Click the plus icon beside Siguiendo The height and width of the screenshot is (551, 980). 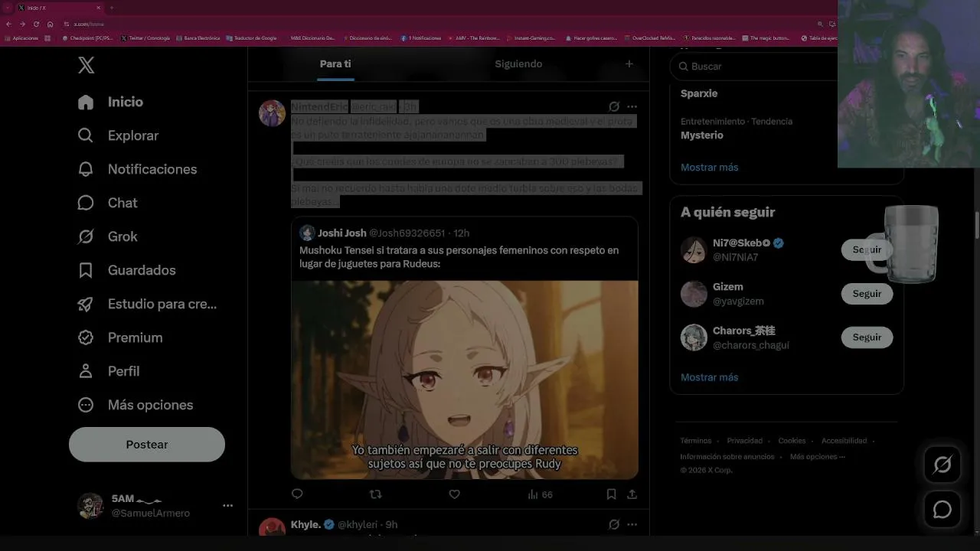point(629,64)
